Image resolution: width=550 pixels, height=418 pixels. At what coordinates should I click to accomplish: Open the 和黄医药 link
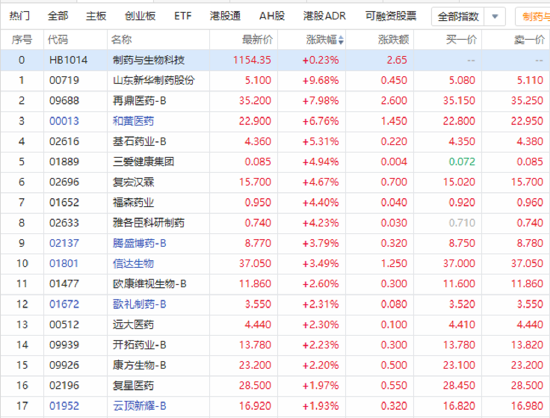click(133, 121)
